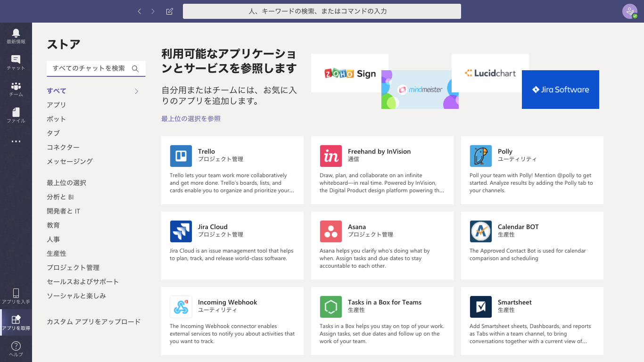This screenshot has height=362, width=644.
Task: Expand the three-dots more apps menu
Action: pyautogui.click(x=16, y=141)
